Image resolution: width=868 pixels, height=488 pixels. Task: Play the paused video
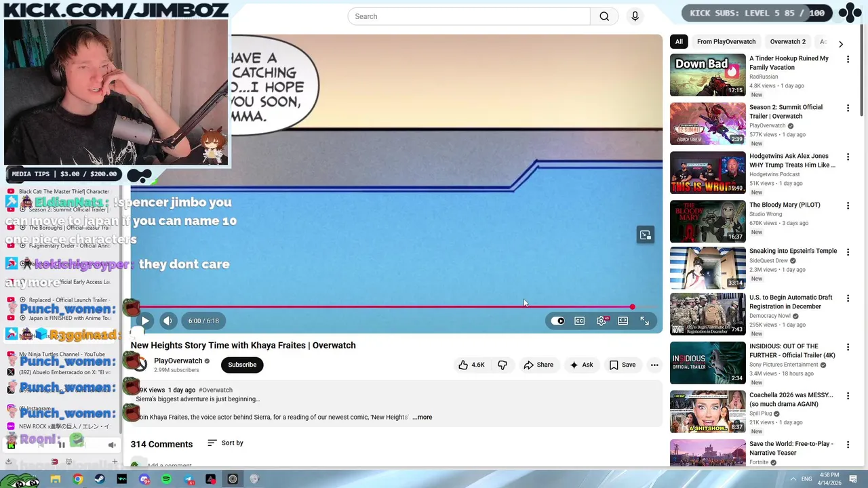pyautogui.click(x=144, y=321)
